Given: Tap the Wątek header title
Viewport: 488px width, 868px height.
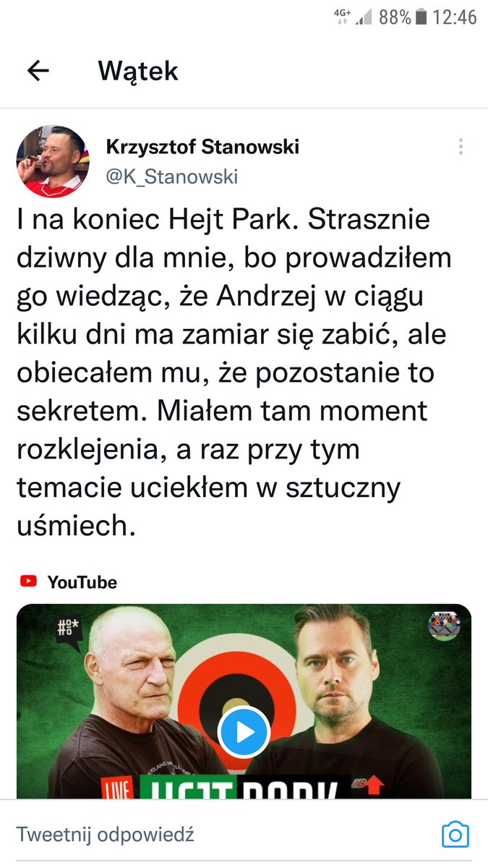Looking at the screenshot, I should tap(138, 71).
